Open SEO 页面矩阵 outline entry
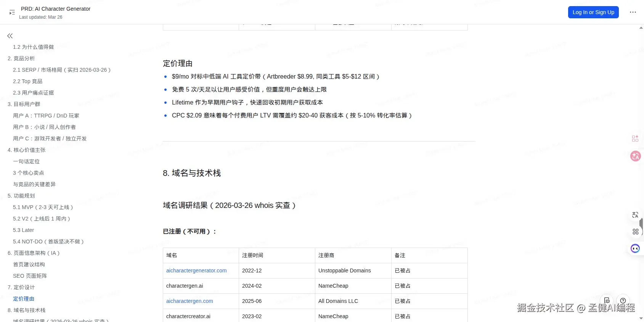The width and height of the screenshot is (644, 322). tap(30, 276)
